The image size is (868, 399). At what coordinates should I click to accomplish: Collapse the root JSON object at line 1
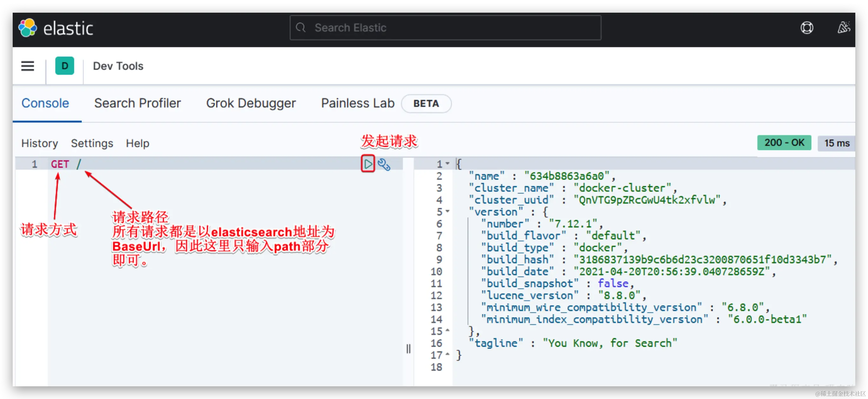[x=447, y=163]
